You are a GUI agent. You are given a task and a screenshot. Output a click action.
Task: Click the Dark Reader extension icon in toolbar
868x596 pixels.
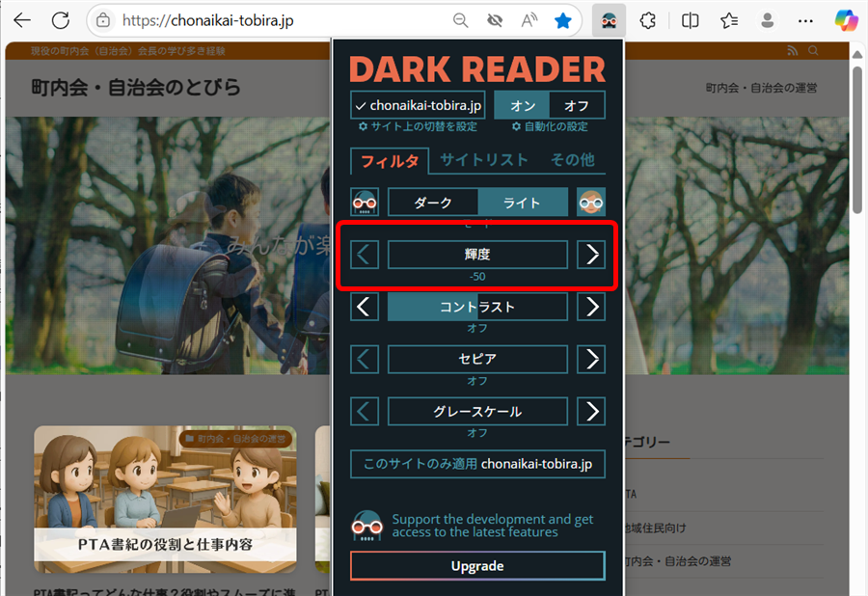click(609, 20)
